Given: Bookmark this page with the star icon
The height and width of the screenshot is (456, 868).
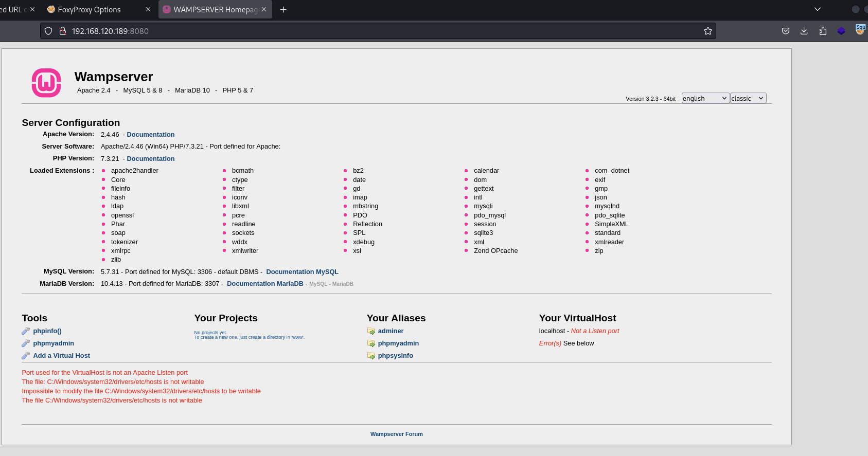Looking at the screenshot, I should coord(707,31).
